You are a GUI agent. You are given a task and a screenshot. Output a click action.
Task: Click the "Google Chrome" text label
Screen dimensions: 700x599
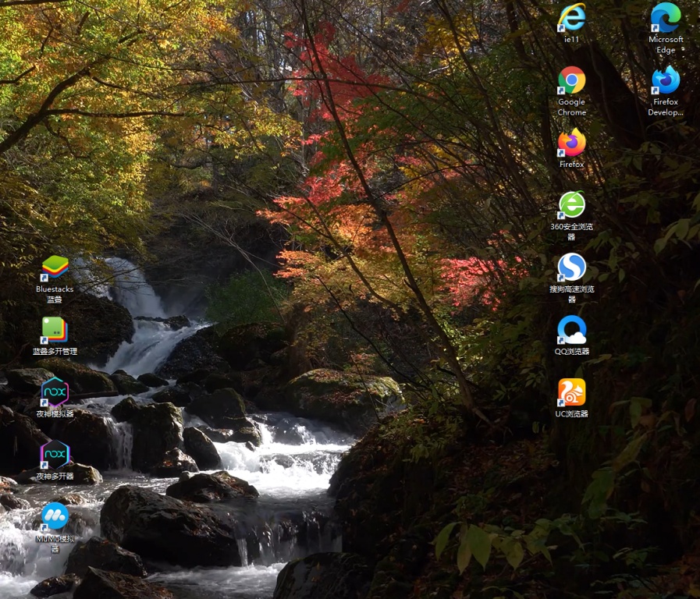[x=572, y=107]
